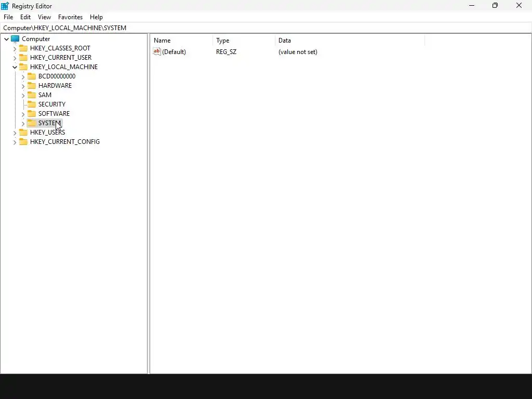Select the HARDWARE key label
This screenshot has width=532, height=399.
coord(55,86)
